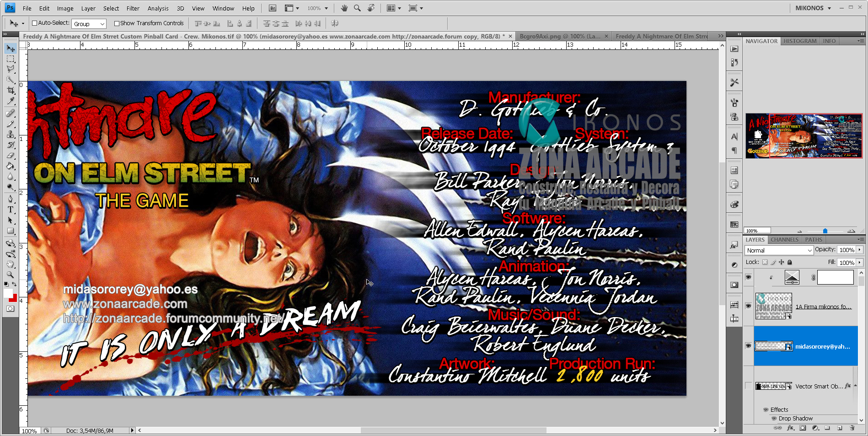Open the Analysis menu

pyautogui.click(x=158, y=8)
